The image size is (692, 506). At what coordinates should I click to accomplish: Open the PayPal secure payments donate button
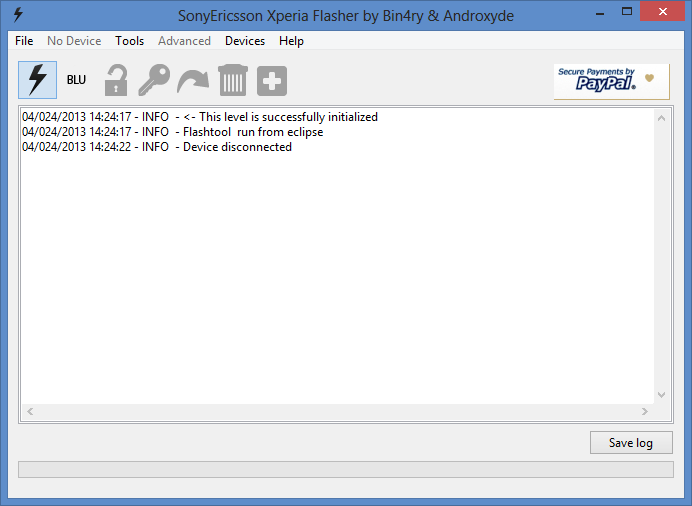click(612, 81)
